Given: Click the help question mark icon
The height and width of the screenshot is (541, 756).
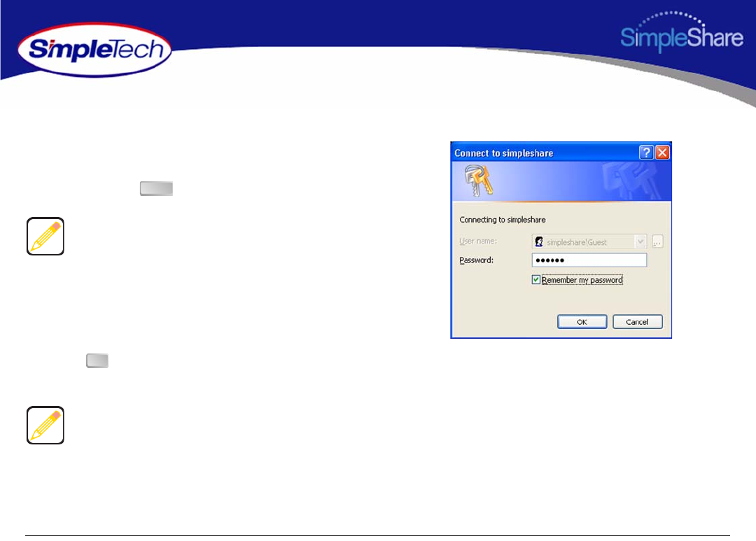Looking at the screenshot, I should tap(646, 153).
